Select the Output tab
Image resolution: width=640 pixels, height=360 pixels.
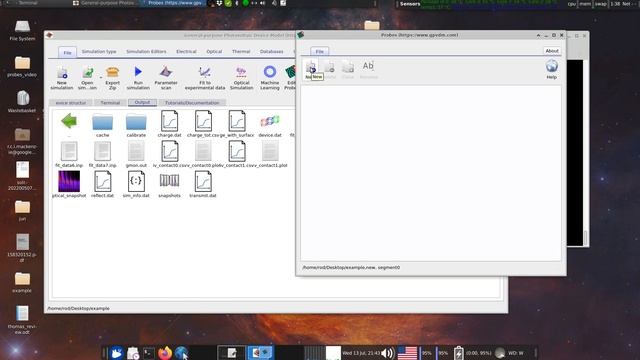tap(142, 102)
